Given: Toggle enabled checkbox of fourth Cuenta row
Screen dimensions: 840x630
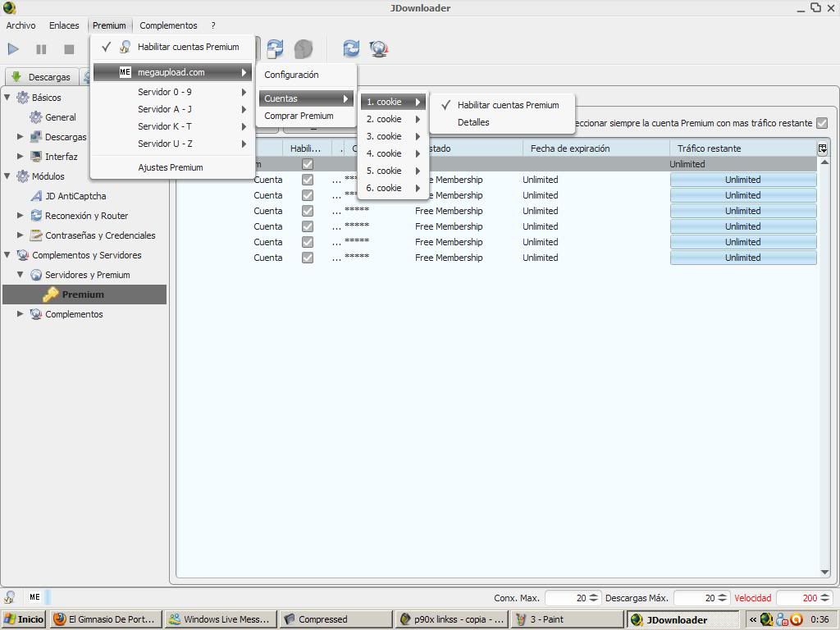Looking at the screenshot, I should click(x=308, y=226).
